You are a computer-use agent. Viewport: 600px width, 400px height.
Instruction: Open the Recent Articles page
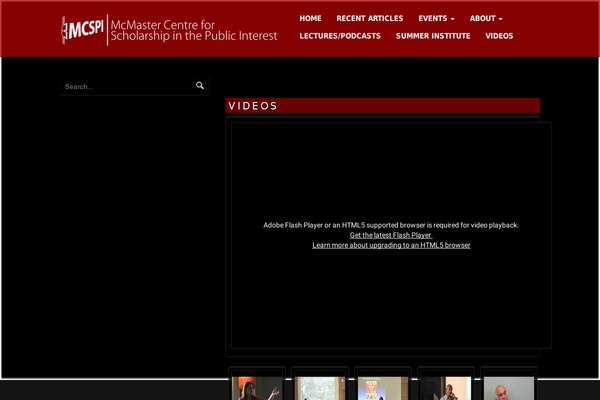(370, 18)
